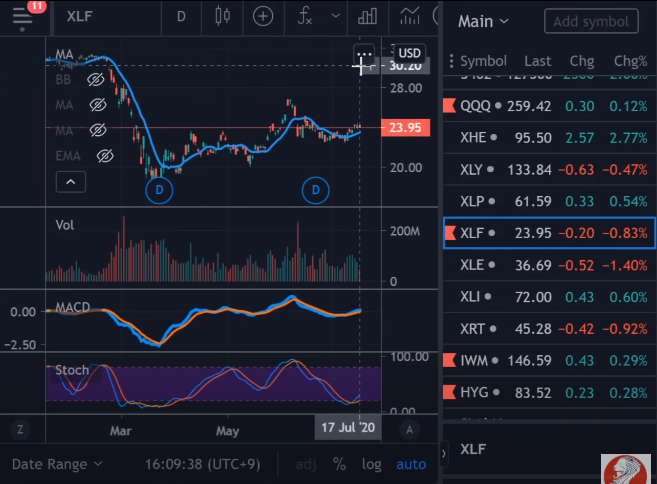The width and height of the screenshot is (657, 484).
Task: Click the Z timezone button
Action: (20, 429)
